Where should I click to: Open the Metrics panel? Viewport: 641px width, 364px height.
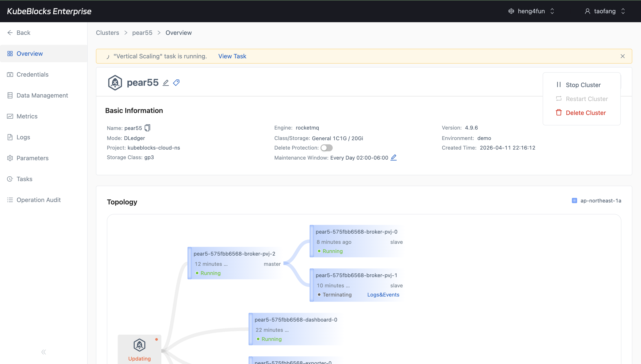tap(27, 116)
